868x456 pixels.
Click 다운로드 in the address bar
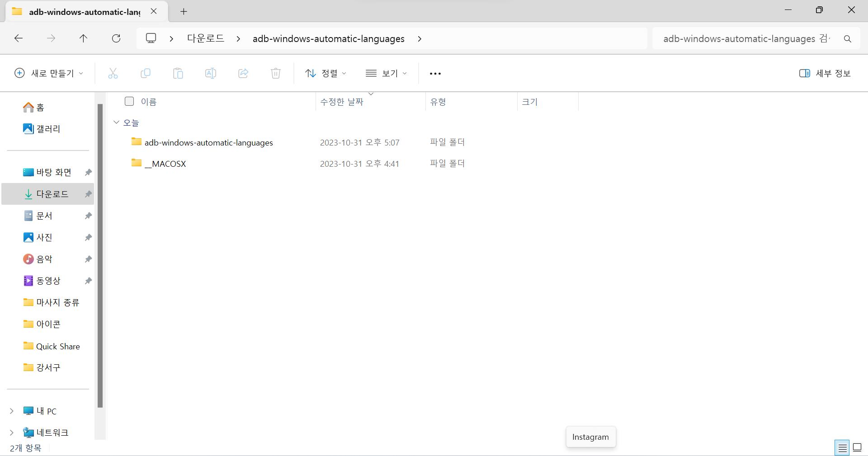pyautogui.click(x=206, y=38)
